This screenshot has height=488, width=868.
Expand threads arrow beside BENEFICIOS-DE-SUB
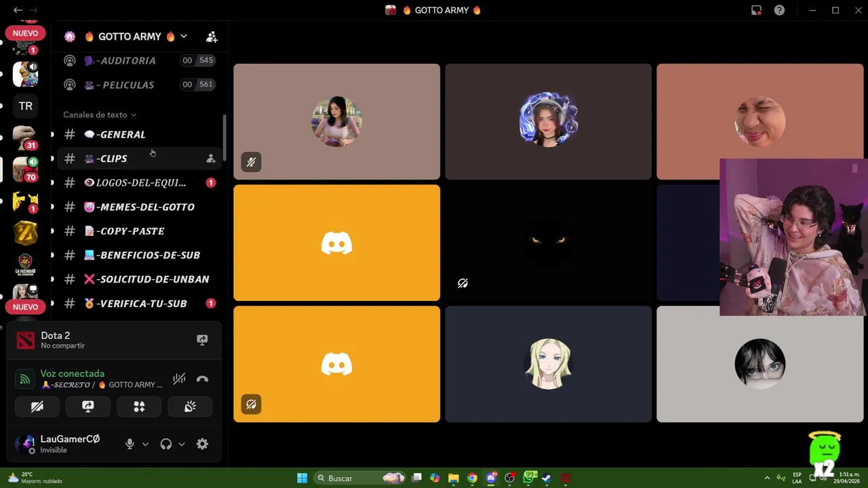point(52,255)
